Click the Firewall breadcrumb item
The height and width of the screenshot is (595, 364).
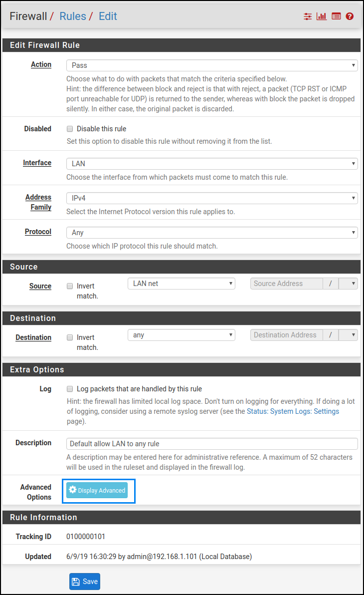tap(28, 16)
